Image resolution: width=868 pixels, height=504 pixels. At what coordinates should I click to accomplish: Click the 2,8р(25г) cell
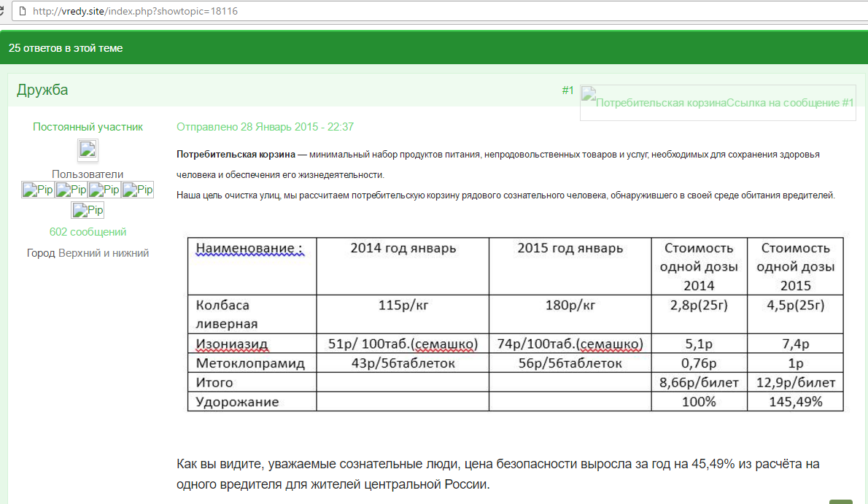[x=700, y=314]
